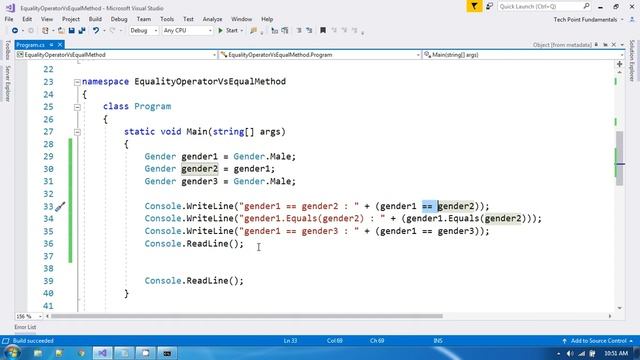This screenshot has height=360, width=640.
Task: Click the decrease indent icon
Action: point(299,31)
